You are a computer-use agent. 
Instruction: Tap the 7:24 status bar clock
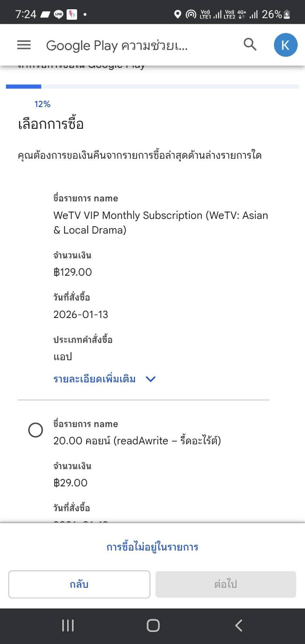(26, 15)
